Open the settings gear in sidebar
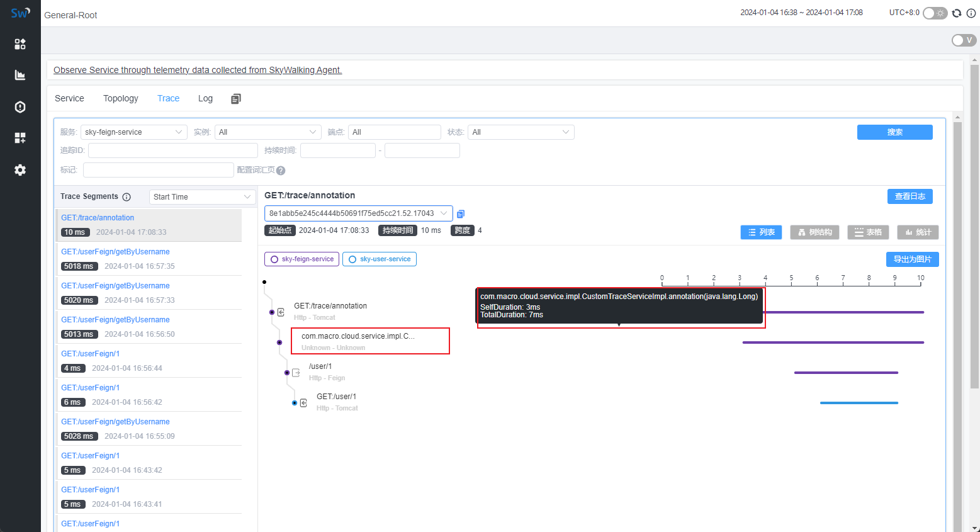980x532 pixels. click(x=20, y=170)
